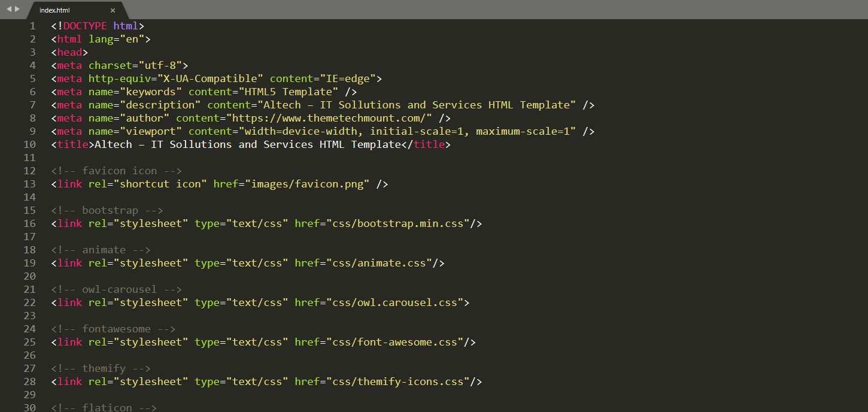Click the fontawesome comment line

(x=113, y=329)
